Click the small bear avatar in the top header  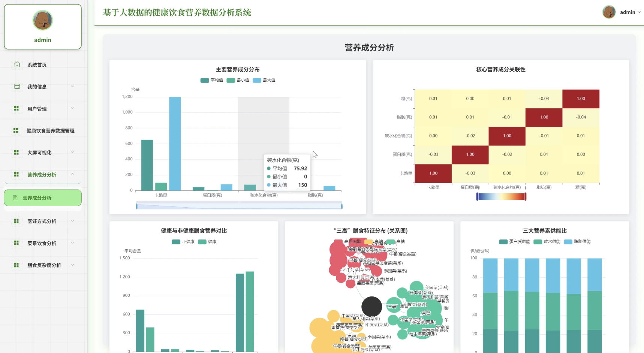click(609, 12)
